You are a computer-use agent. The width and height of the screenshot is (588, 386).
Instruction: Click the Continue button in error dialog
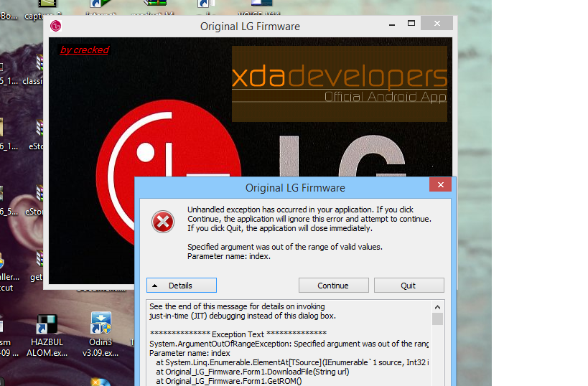coord(333,286)
